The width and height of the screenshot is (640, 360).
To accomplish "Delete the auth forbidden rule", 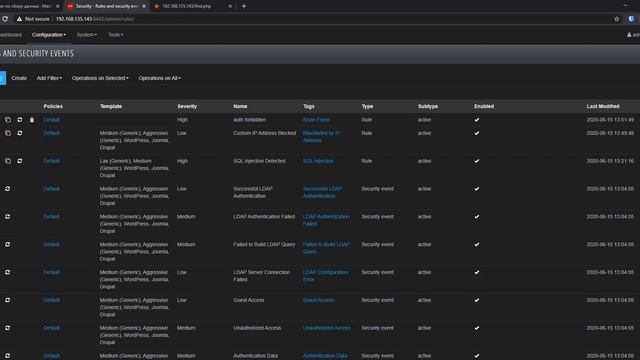I will [32, 120].
